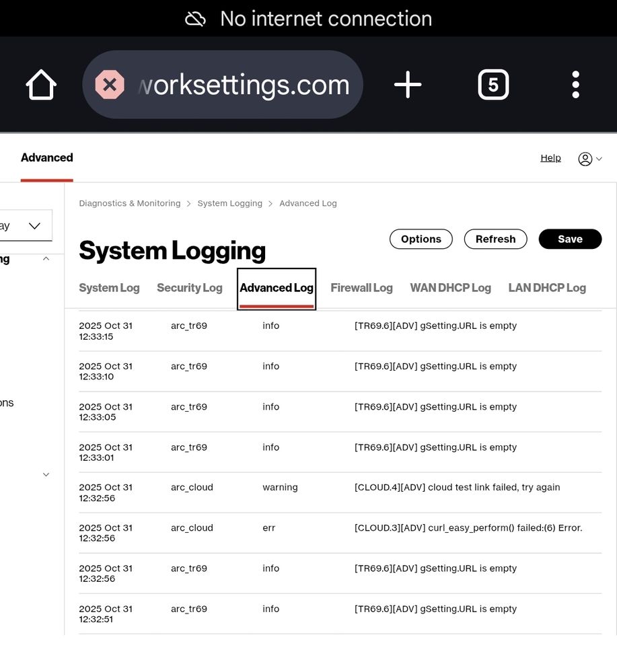Save the system logging settings

[569, 239]
